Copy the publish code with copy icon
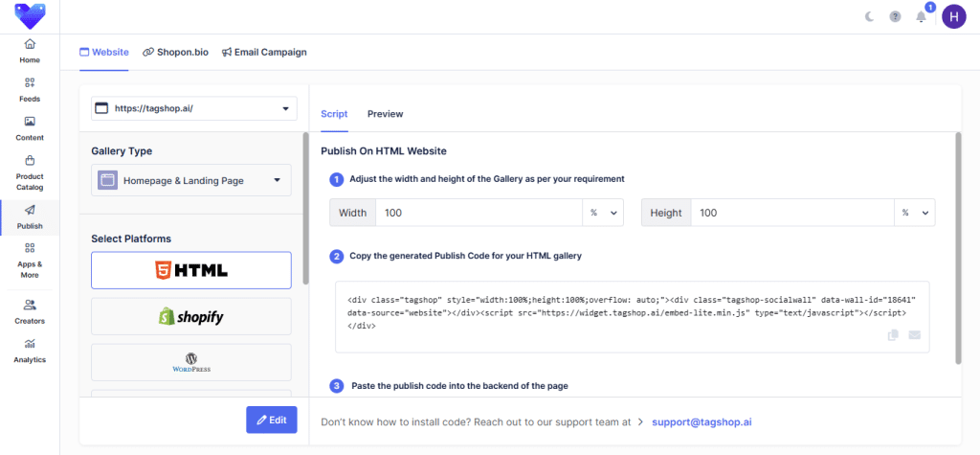This screenshot has width=980, height=455. 893,335
